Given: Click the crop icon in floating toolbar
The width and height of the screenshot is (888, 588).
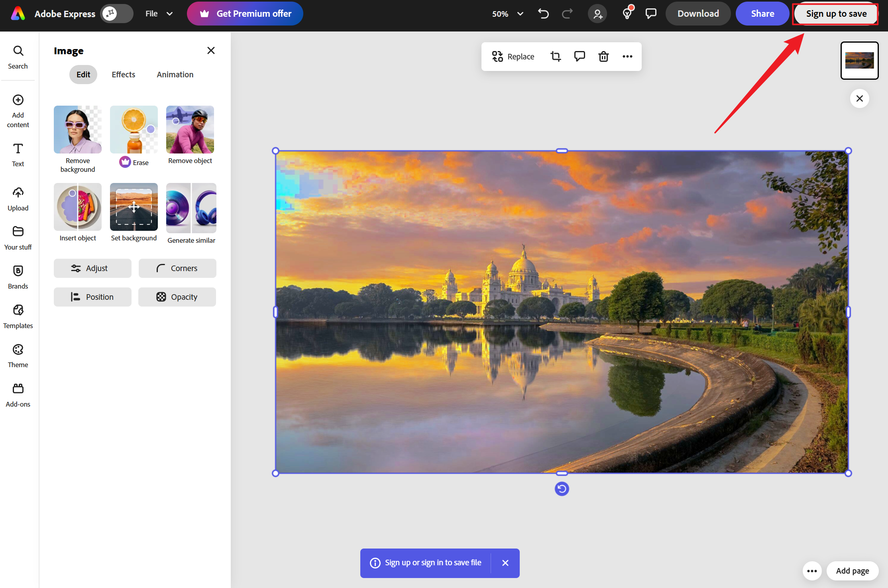Looking at the screenshot, I should click(x=556, y=57).
